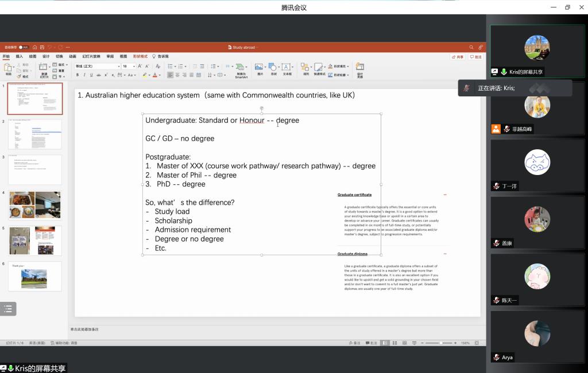
Task: Select the Thank you slide 6 thumbnail
Action: (34, 277)
